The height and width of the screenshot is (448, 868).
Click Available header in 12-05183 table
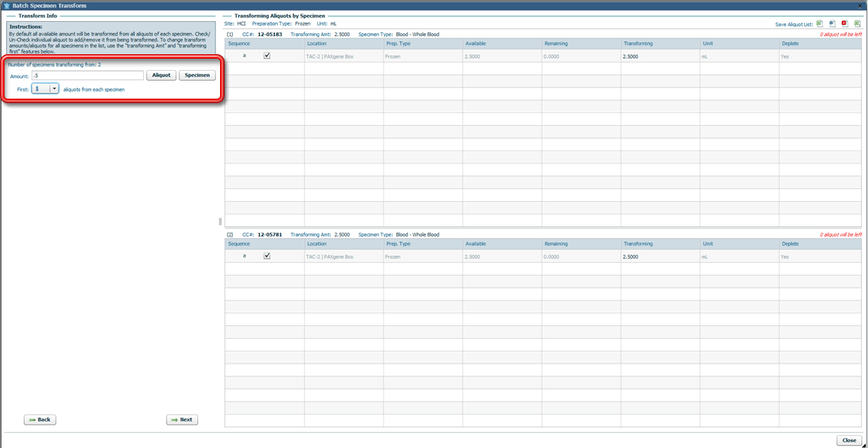coord(502,43)
